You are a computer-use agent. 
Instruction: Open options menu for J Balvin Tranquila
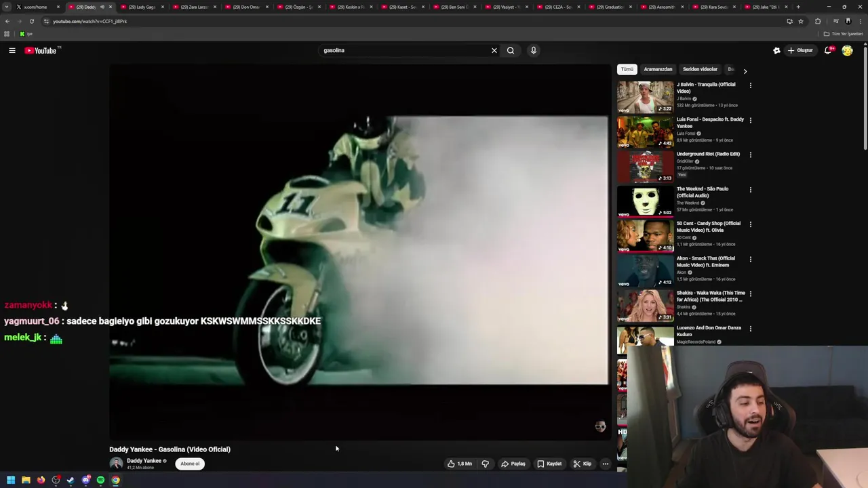pyautogui.click(x=750, y=85)
